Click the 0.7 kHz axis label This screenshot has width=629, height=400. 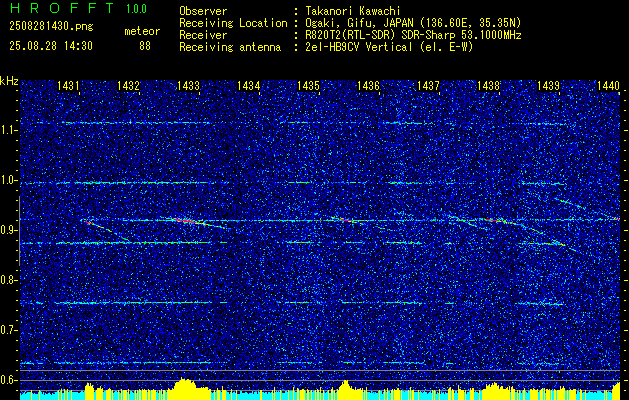tap(8, 330)
